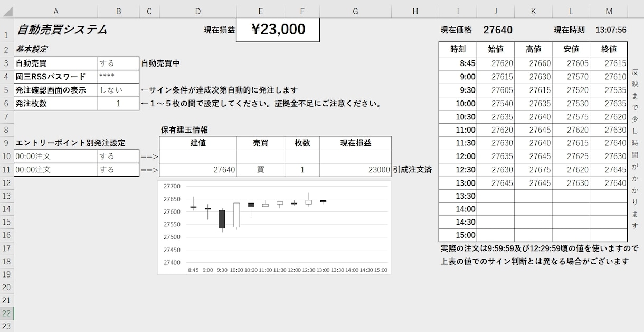Click current time 13:07:56
This screenshot has height=332, width=644.
[x=611, y=30]
